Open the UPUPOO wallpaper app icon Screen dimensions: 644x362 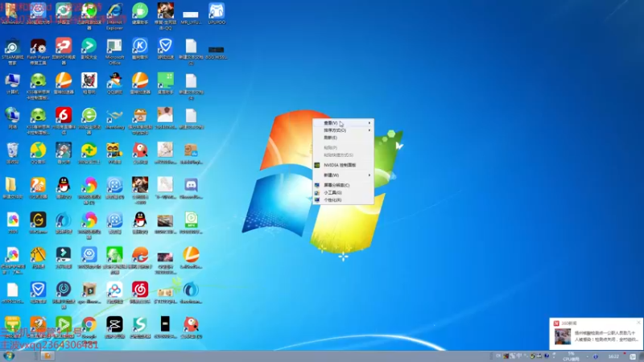(x=217, y=14)
